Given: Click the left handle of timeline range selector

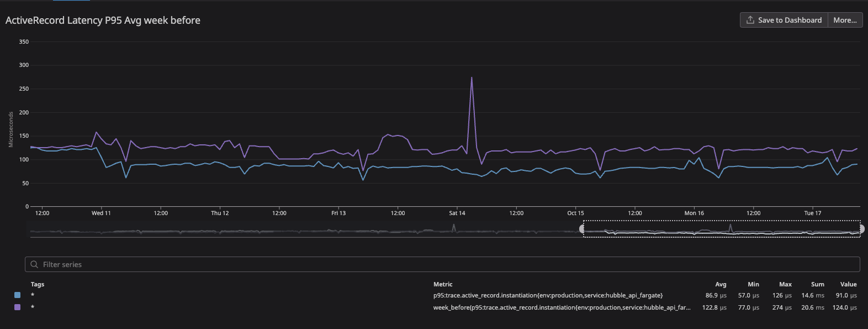Looking at the screenshot, I should [582, 229].
